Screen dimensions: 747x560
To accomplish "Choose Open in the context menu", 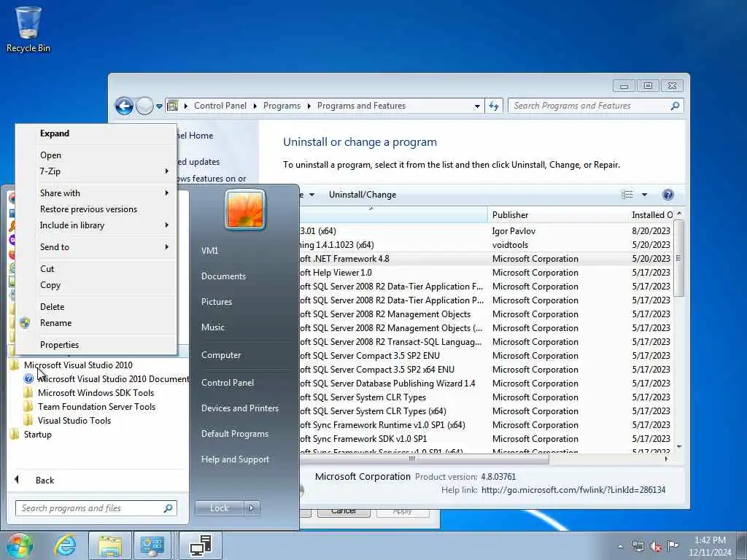I will [x=96, y=155].
